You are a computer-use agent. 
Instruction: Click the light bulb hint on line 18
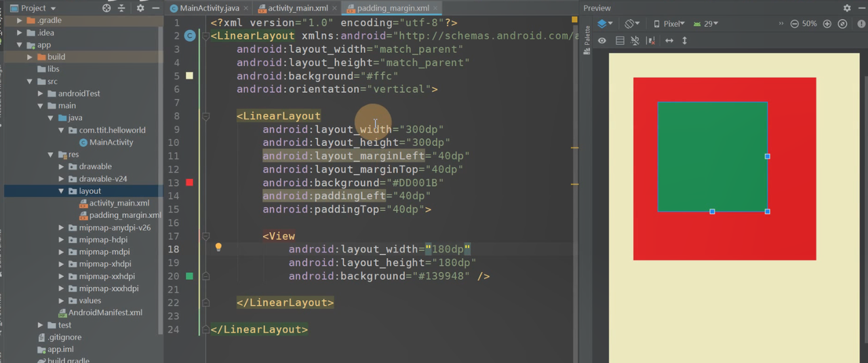[218, 248]
